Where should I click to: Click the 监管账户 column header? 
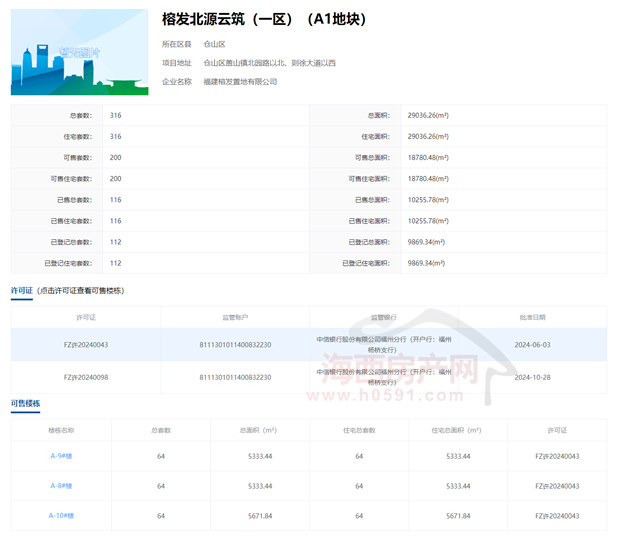pyautogui.click(x=235, y=317)
